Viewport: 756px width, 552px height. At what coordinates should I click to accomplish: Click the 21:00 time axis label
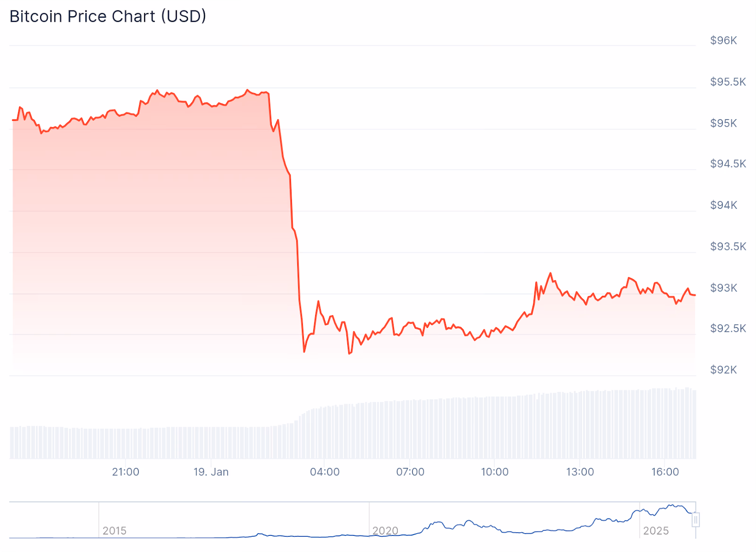point(126,472)
